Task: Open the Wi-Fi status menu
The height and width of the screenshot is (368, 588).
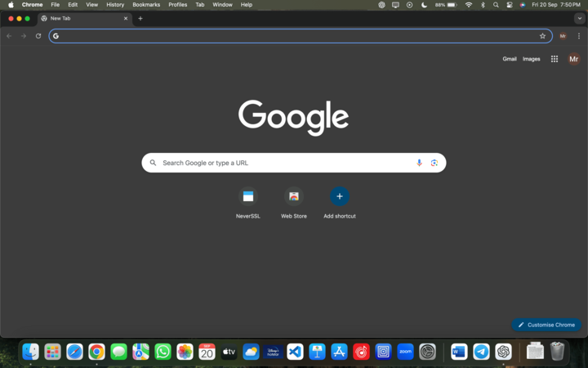Action: (469, 5)
